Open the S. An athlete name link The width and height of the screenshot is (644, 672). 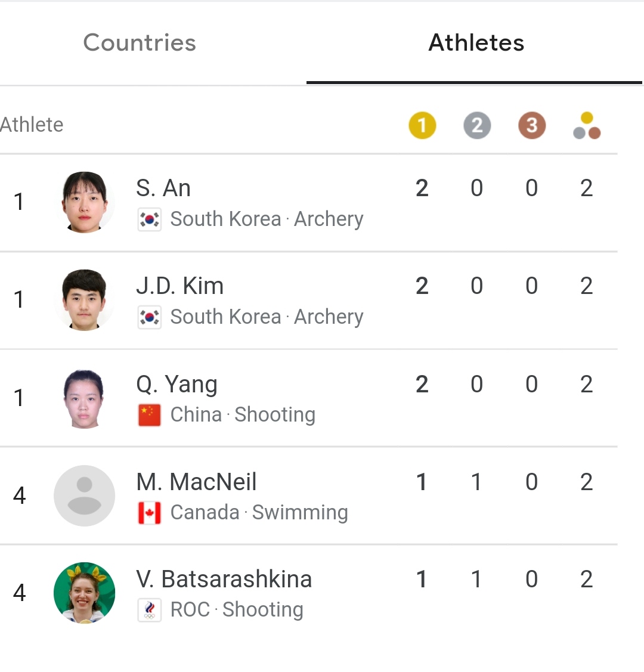[163, 188]
